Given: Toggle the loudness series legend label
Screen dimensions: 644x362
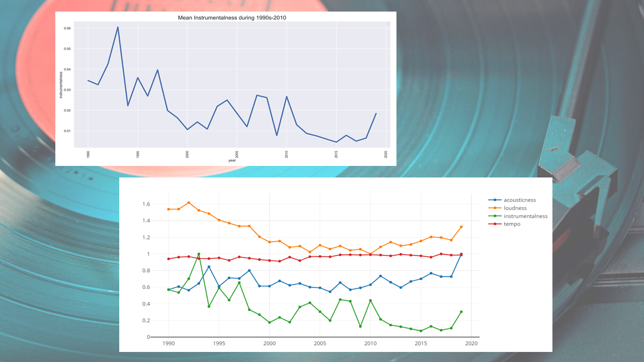Looking at the screenshot, I should [515, 208].
